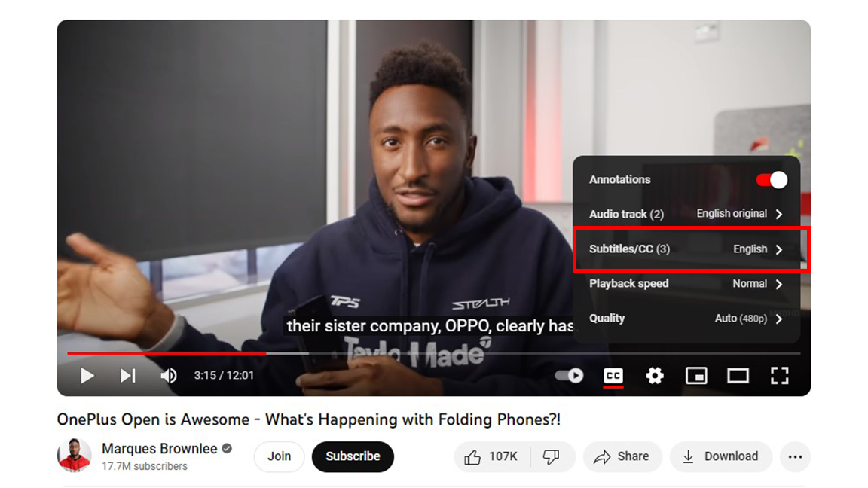Switch to miniplayer mode
This screenshot has height=488, width=868.
coord(696,376)
